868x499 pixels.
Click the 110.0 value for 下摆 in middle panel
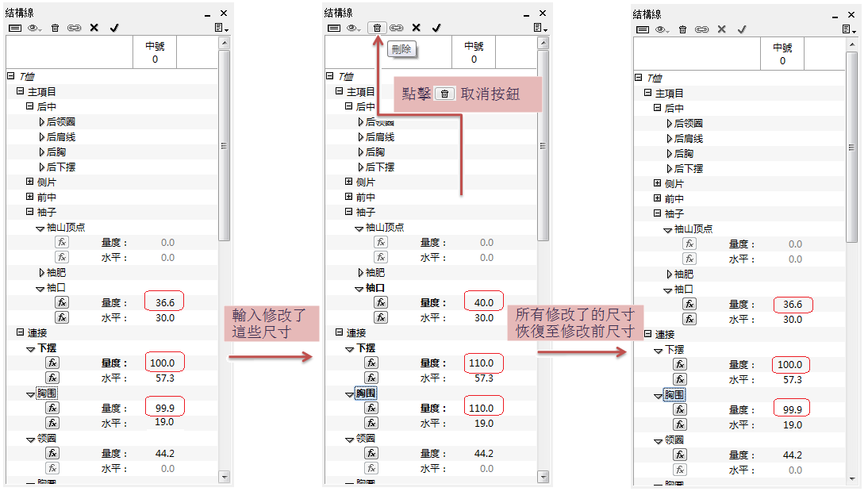pos(483,363)
